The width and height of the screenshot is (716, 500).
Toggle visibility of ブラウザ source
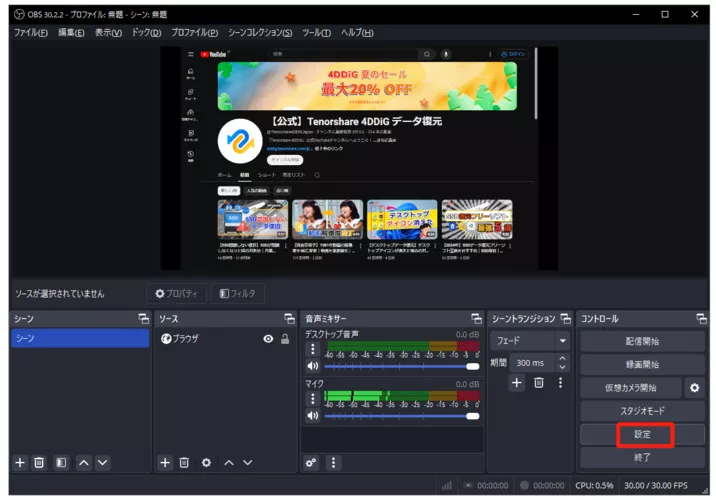[267, 339]
